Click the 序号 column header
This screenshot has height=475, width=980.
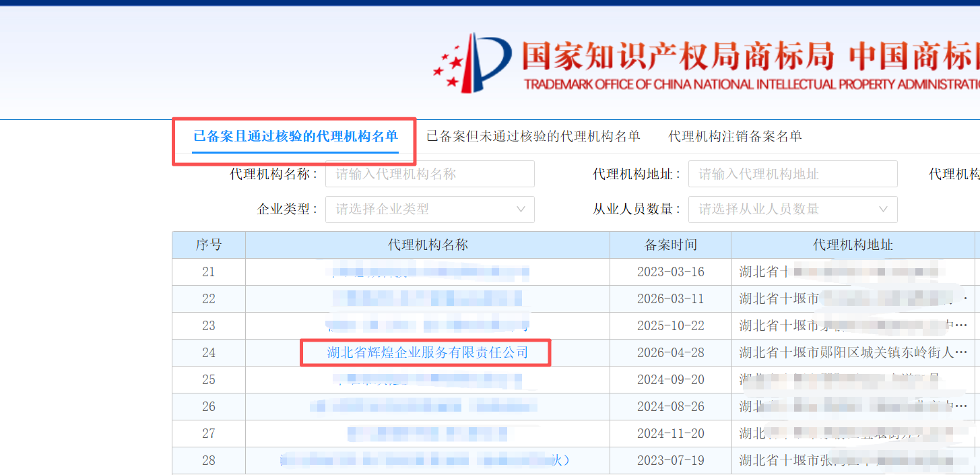click(209, 245)
